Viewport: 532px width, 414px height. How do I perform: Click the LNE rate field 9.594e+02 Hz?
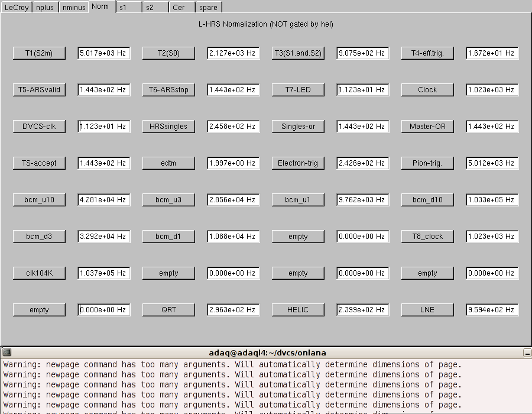[492, 310]
